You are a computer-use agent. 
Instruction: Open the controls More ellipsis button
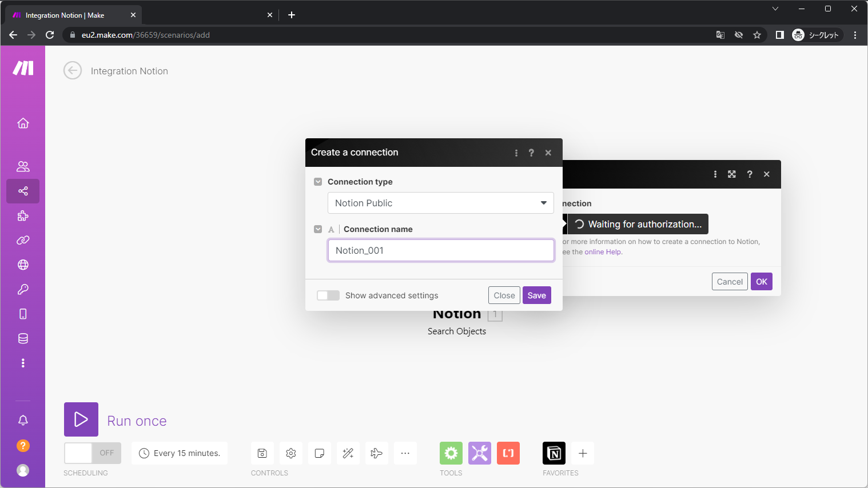(405, 453)
